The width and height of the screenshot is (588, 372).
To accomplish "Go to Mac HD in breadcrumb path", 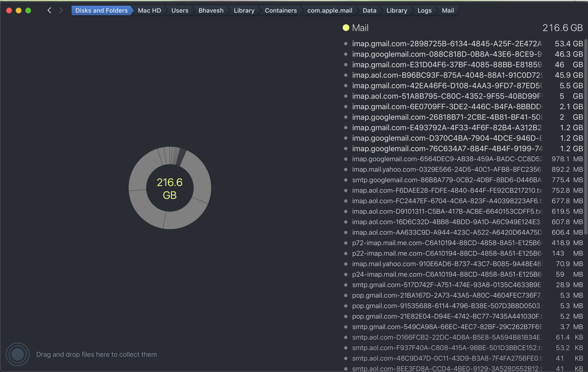I will click(x=149, y=11).
